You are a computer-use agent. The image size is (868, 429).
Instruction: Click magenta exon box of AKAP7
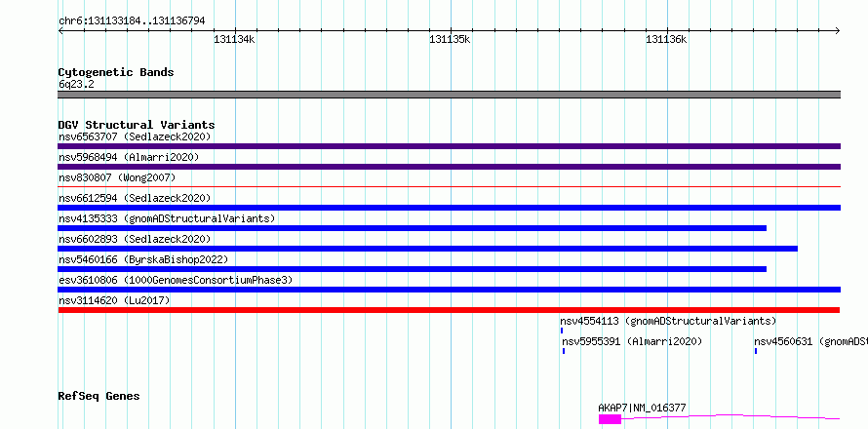click(610, 419)
